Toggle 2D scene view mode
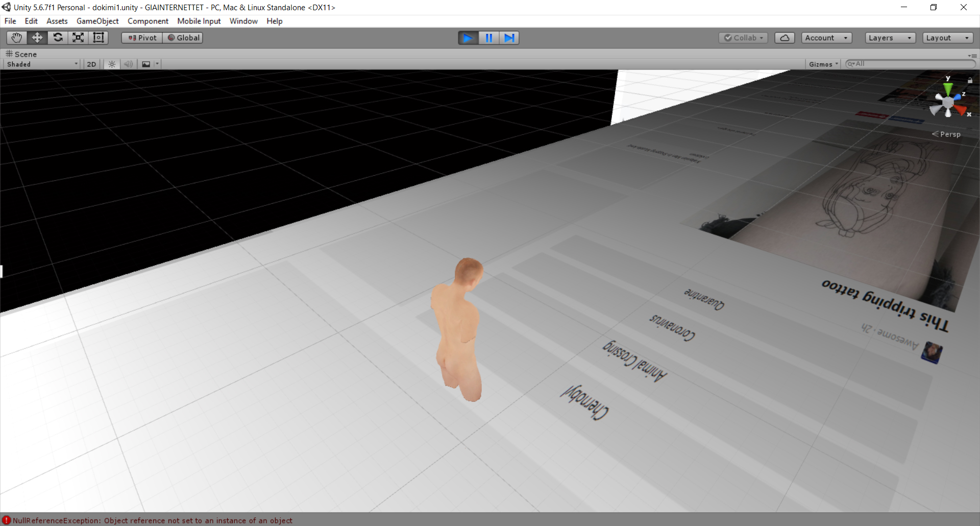Image resolution: width=980 pixels, height=526 pixels. click(91, 64)
